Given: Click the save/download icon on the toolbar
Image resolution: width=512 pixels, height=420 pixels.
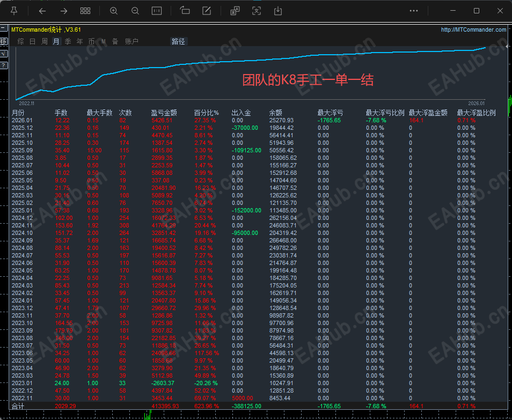Looking at the screenshot, I should click(x=277, y=11).
